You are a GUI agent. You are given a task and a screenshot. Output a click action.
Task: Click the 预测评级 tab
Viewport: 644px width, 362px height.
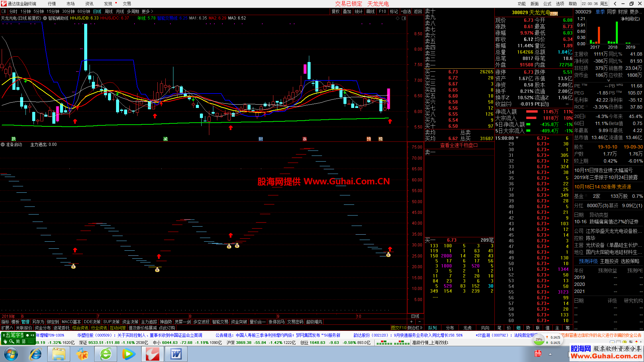[588, 261]
